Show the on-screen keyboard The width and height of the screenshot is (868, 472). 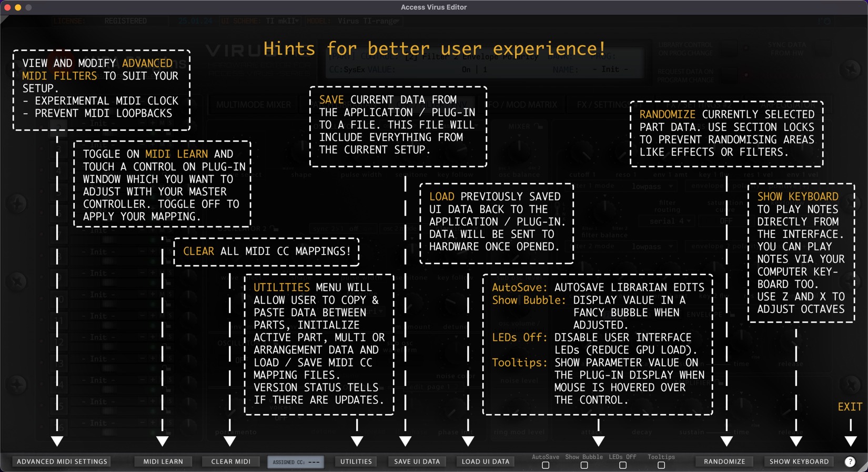coord(799,461)
